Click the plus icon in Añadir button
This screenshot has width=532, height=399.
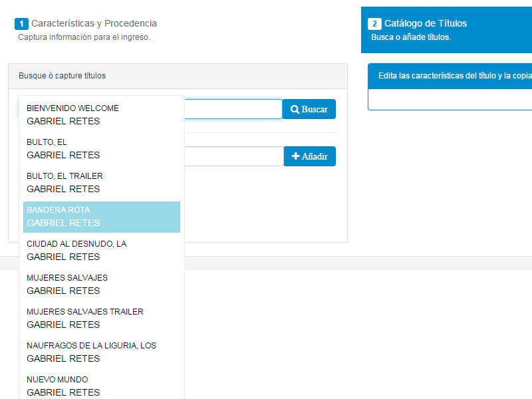(x=296, y=156)
